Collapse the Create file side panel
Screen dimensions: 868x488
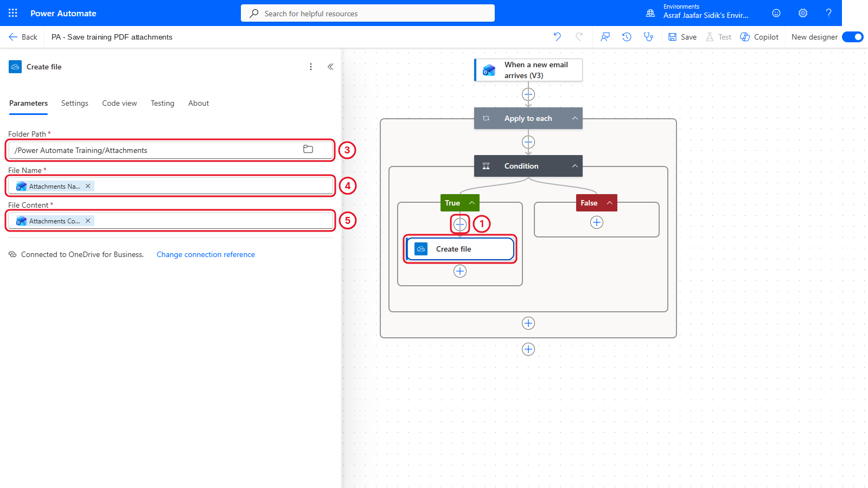(330, 67)
